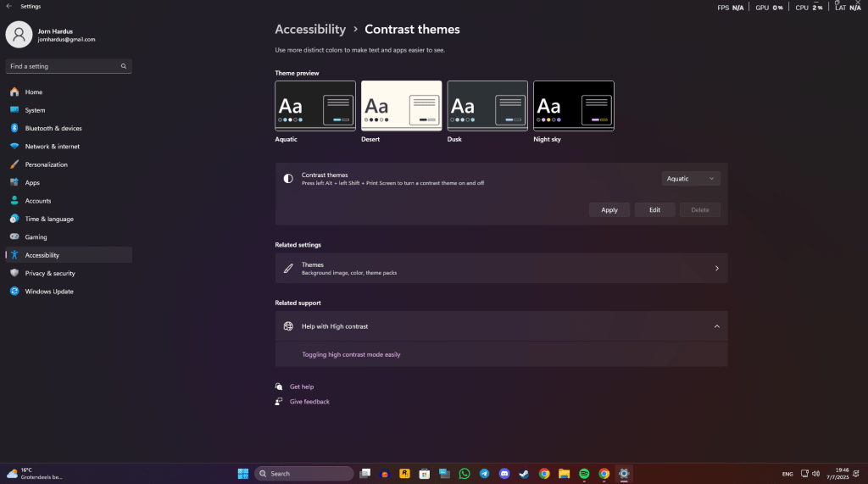Open Themes related settings chevron

(716, 269)
